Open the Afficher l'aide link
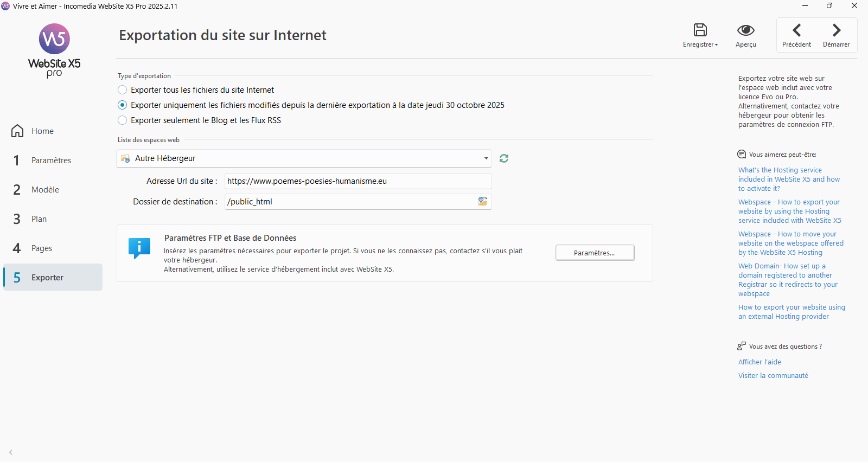The height and width of the screenshot is (462, 868). (x=759, y=362)
